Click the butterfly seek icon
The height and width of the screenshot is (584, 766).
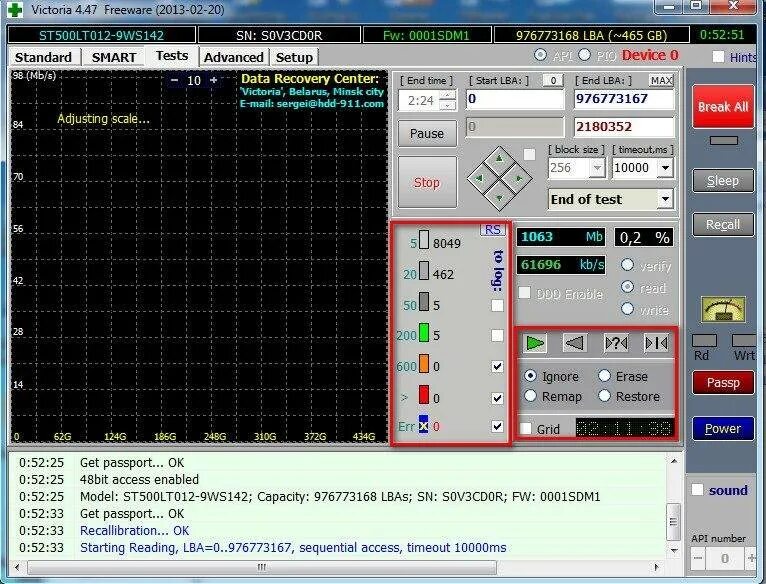click(656, 343)
